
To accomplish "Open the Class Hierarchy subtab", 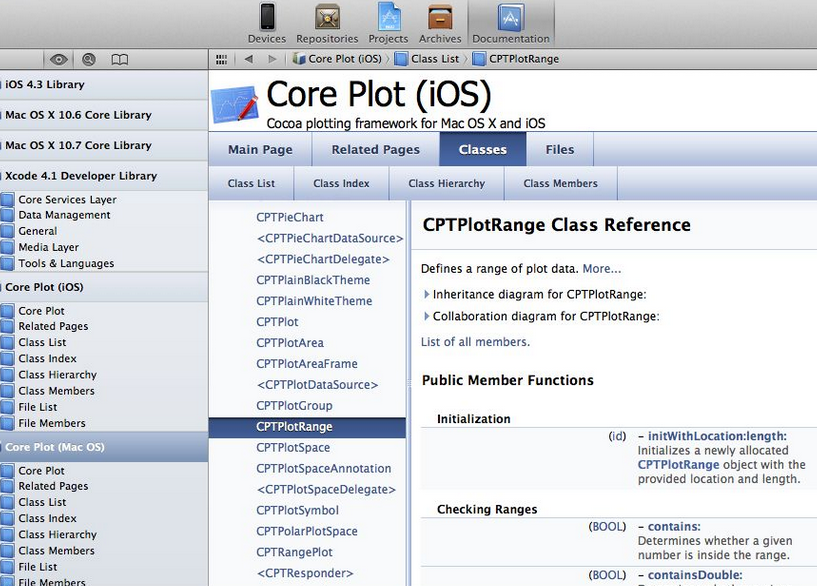I will (x=447, y=183).
